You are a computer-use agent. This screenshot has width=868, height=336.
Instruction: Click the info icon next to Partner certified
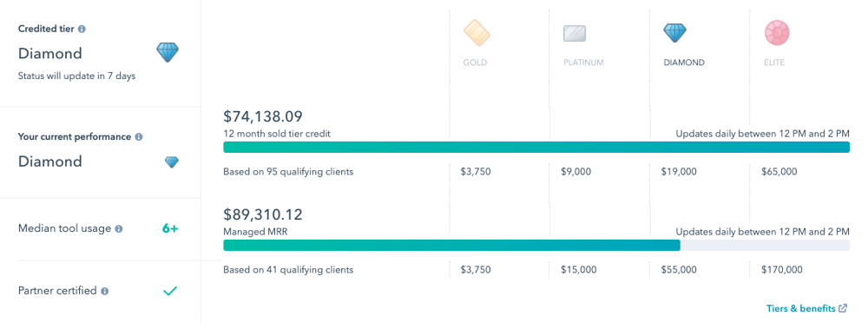coord(105,291)
